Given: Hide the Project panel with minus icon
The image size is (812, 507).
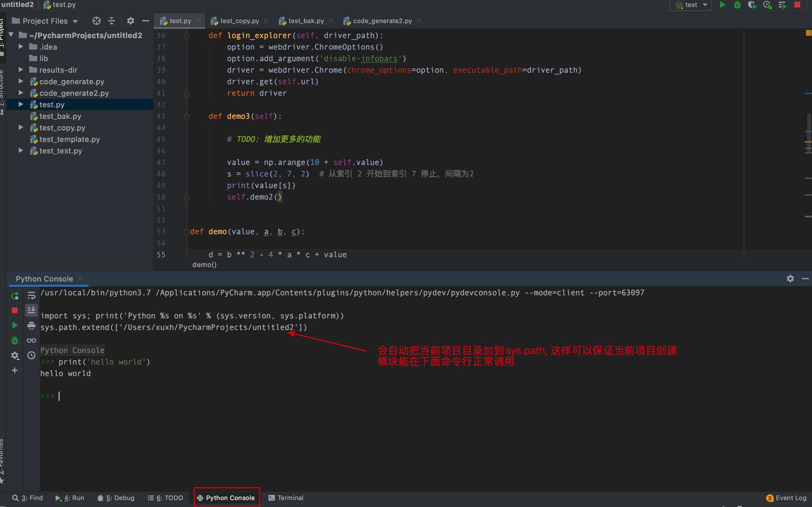Looking at the screenshot, I should coord(146,21).
